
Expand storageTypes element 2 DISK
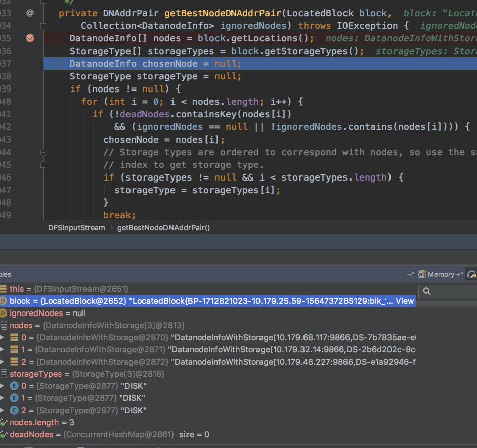coord(2,410)
